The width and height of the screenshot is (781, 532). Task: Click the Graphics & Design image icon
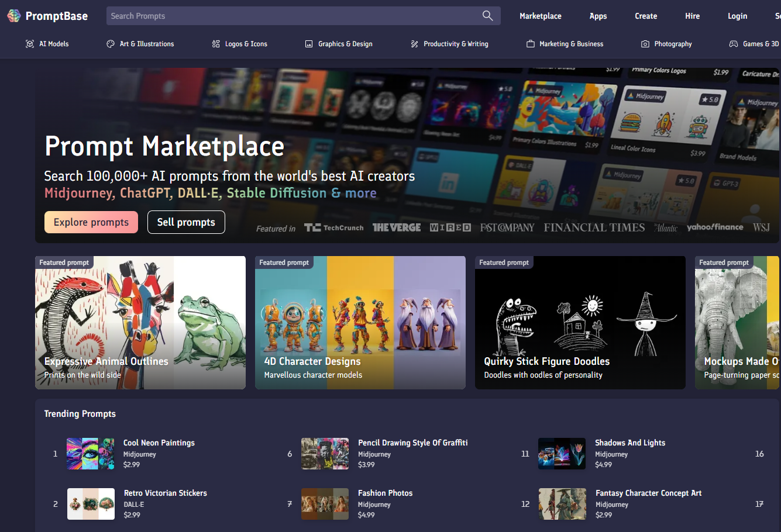point(309,44)
